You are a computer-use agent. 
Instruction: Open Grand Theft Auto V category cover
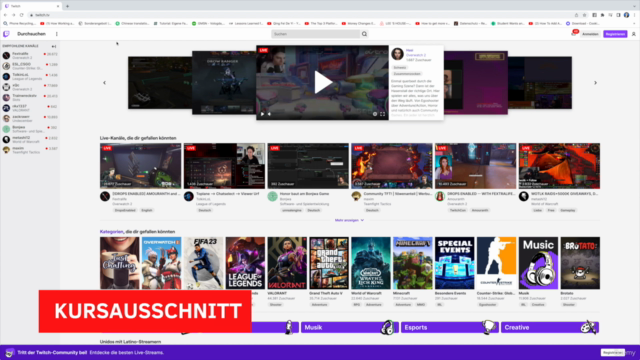pyautogui.click(x=329, y=263)
